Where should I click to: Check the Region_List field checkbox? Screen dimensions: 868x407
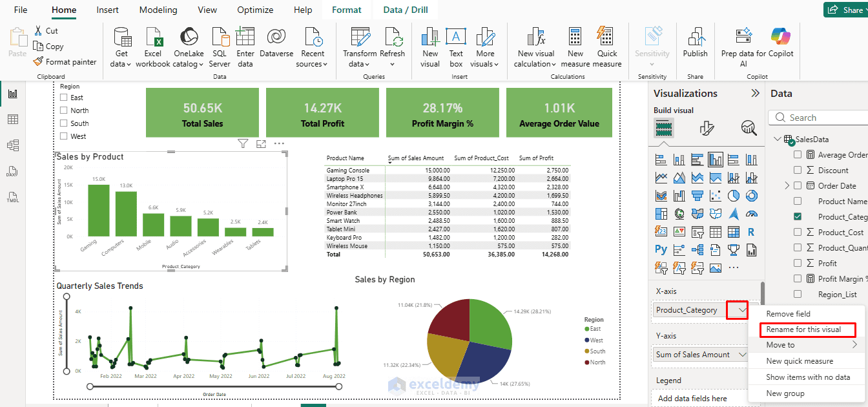(798, 295)
